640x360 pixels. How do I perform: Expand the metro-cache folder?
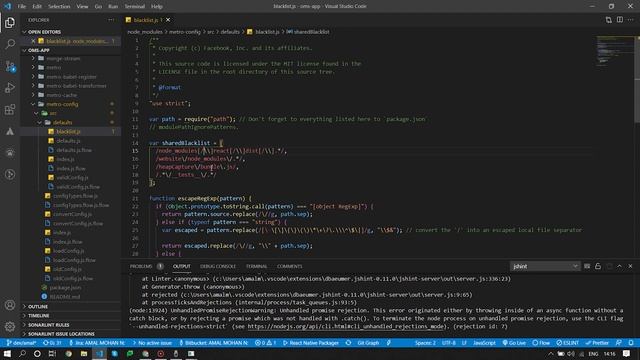pos(61,95)
